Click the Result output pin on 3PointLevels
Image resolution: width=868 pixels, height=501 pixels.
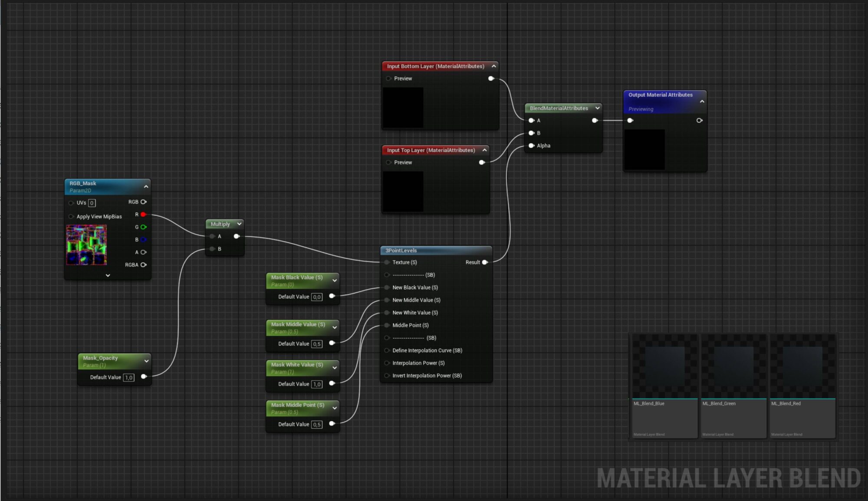click(485, 262)
